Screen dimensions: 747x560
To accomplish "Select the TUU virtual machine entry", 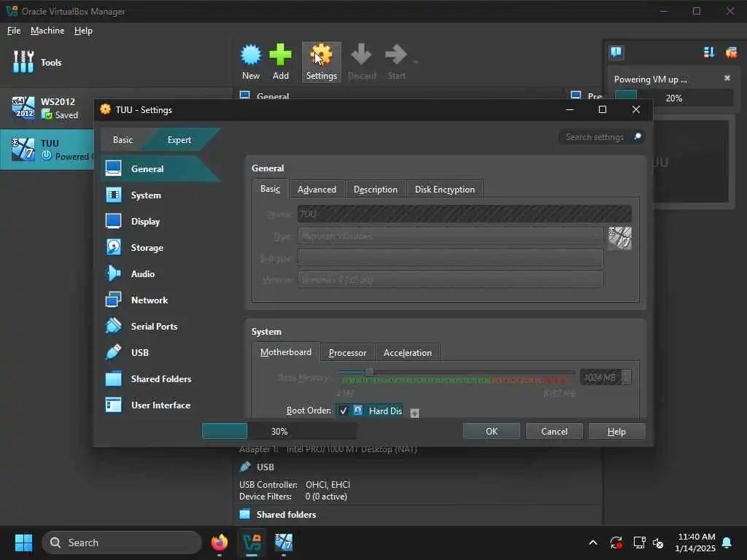I will tap(47, 149).
